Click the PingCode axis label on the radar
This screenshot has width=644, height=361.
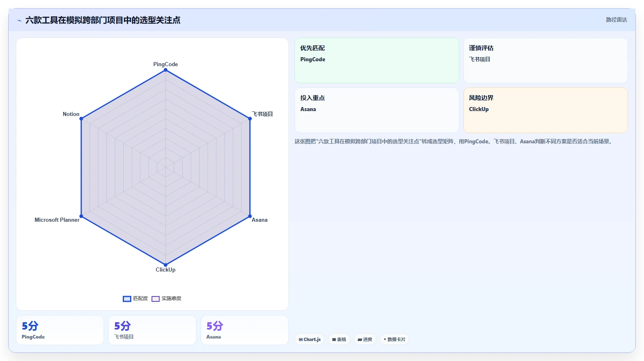[x=166, y=64]
